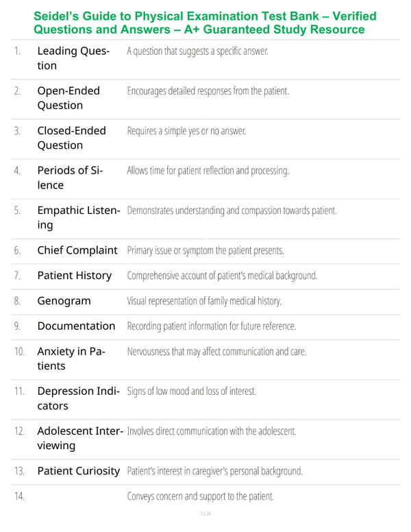
Task: Select the Patient History term
Action: coord(74,276)
